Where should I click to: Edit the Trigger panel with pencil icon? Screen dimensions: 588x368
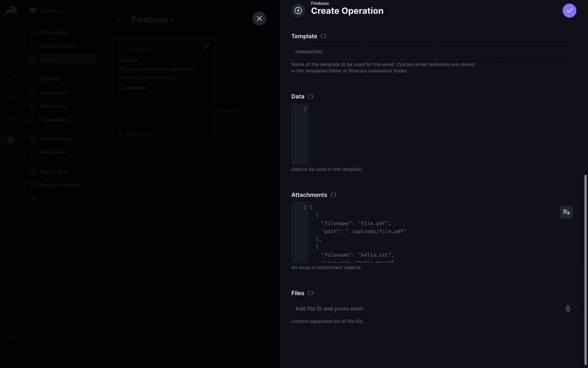pos(206,46)
